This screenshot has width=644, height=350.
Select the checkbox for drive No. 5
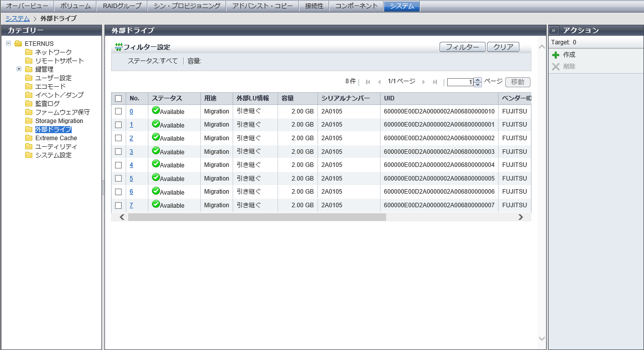[x=119, y=179]
